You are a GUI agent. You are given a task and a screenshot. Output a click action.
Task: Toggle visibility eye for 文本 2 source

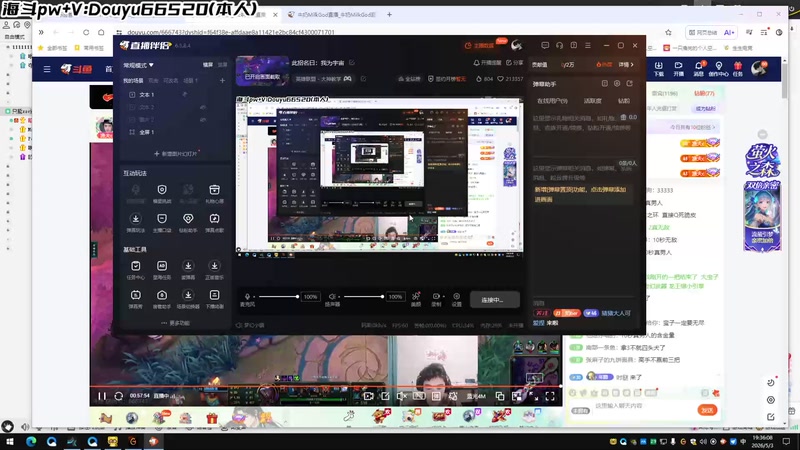pos(203,107)
